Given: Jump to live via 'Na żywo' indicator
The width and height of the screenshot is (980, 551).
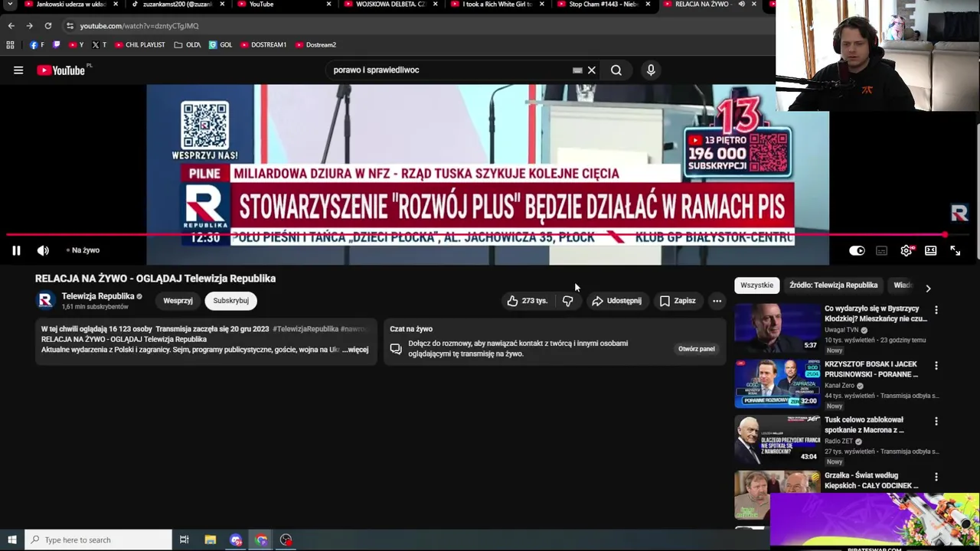Looking at the screenshot, I should (83, 250).
